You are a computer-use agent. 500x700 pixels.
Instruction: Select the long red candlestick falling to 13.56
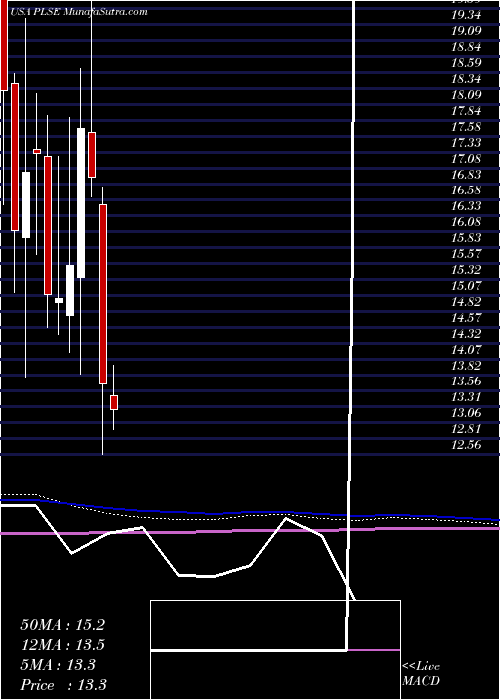[x=103, y=294]
